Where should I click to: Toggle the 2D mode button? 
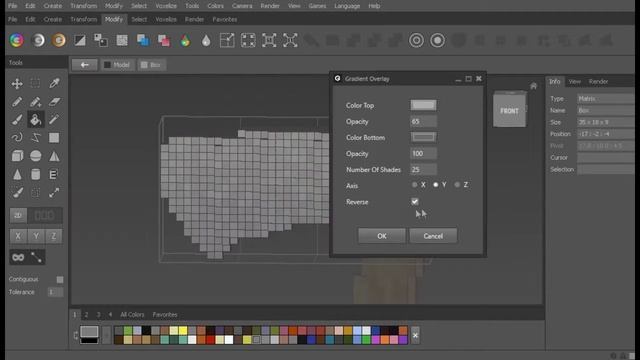[18, 216]
